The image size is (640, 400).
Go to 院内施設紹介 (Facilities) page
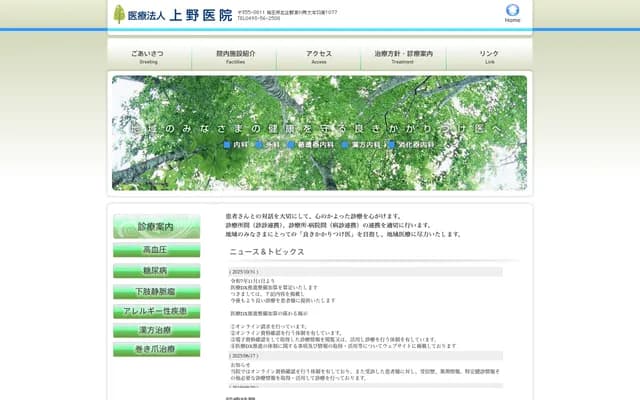235,56
